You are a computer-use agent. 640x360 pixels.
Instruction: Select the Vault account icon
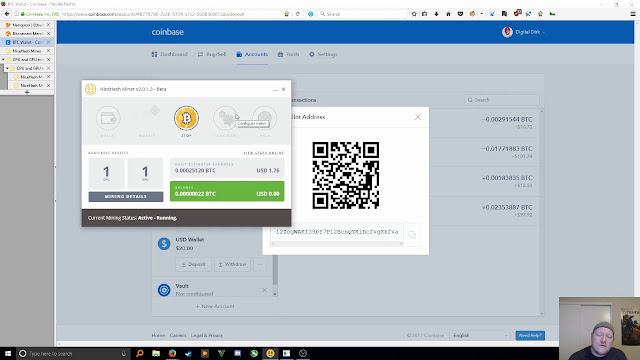pyautogui.click(x=164, y=290)
